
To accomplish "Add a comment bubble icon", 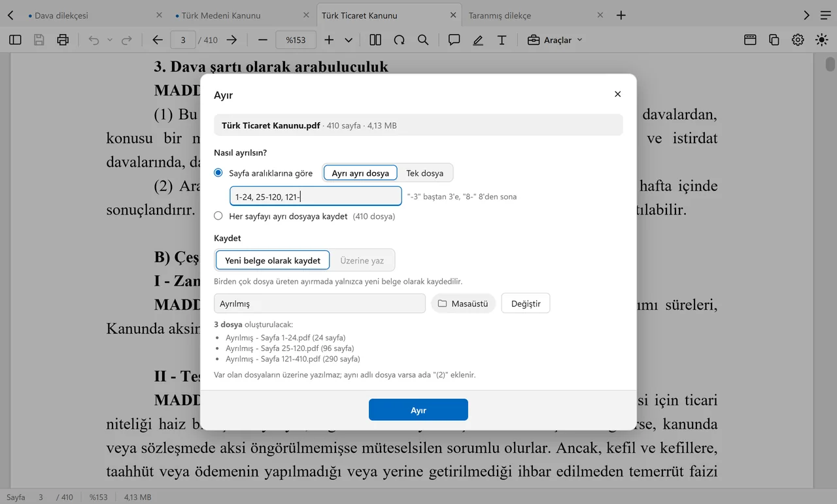I will tap(454, 40).
